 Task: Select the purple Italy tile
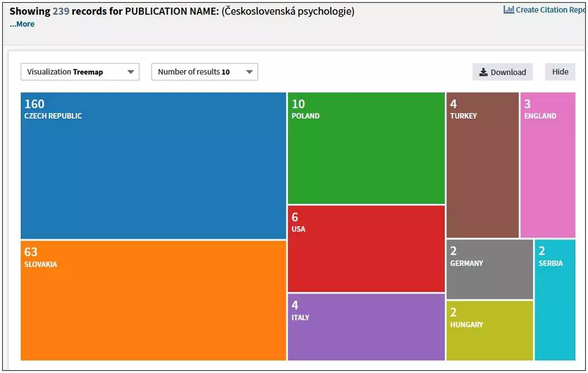click(366, 327)
